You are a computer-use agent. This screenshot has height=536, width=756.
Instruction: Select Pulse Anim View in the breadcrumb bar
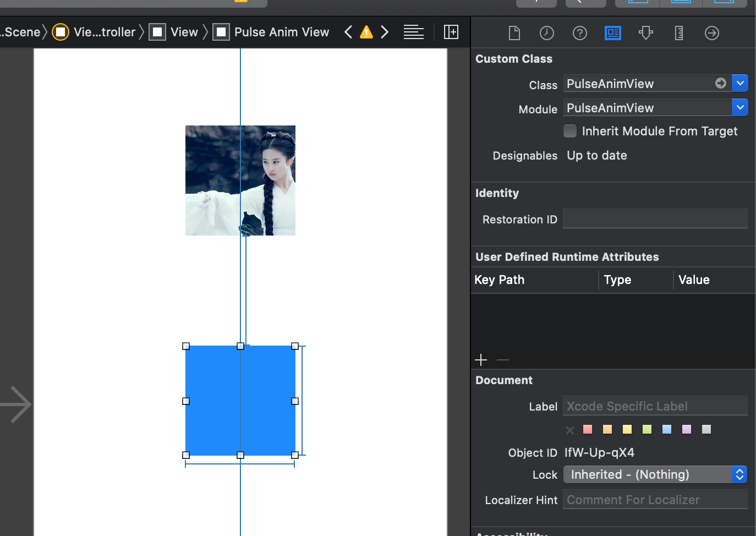coord(281,32)
